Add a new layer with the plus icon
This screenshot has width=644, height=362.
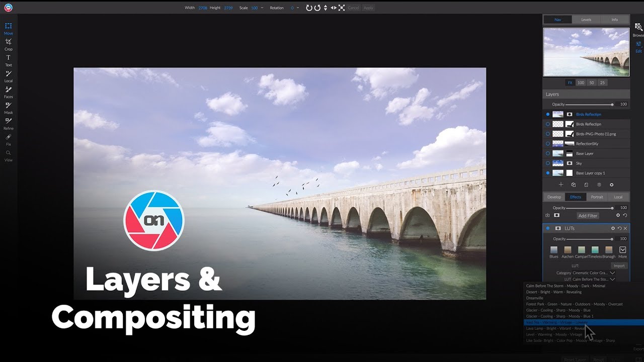pos(561,185)
